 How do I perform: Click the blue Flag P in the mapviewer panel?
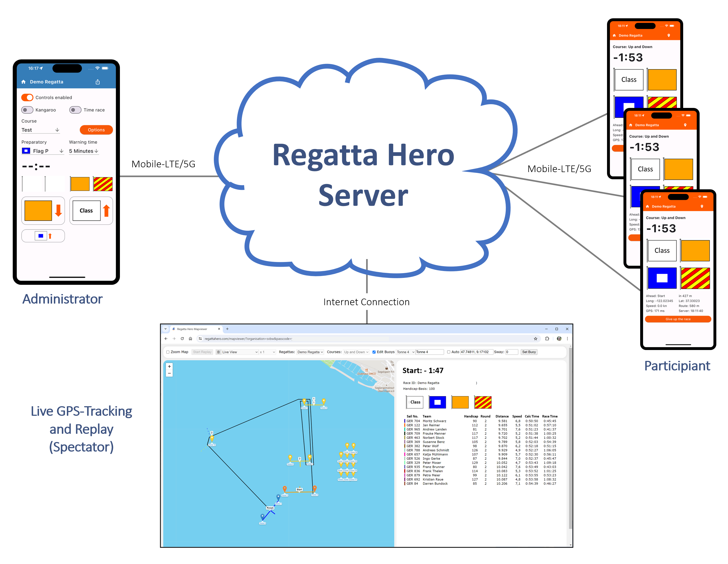[437, 402]
